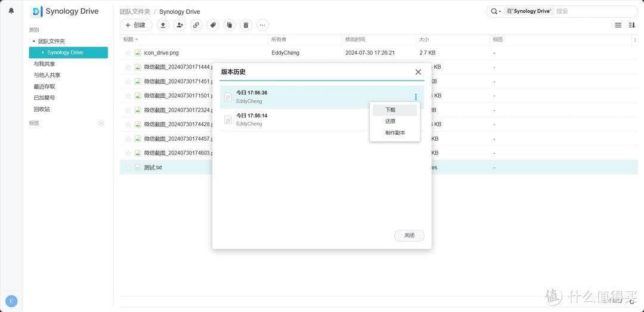
Task: Star the 微信截图_20240730171444 file
Action: coord(128,67)
